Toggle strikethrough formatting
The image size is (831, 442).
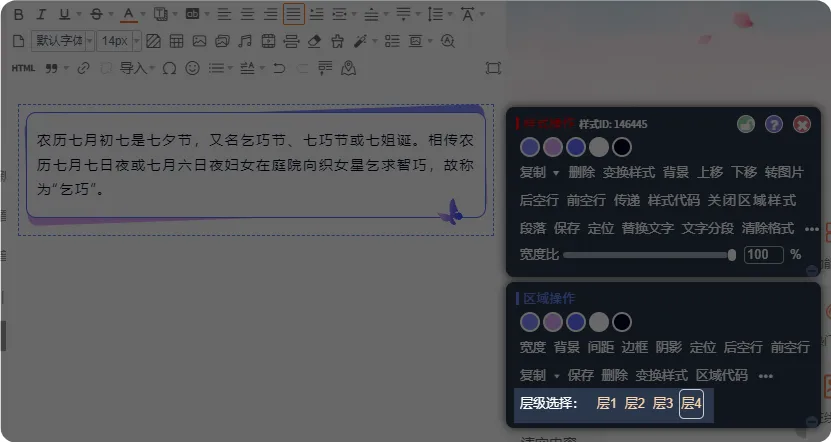tap(96, 14)
